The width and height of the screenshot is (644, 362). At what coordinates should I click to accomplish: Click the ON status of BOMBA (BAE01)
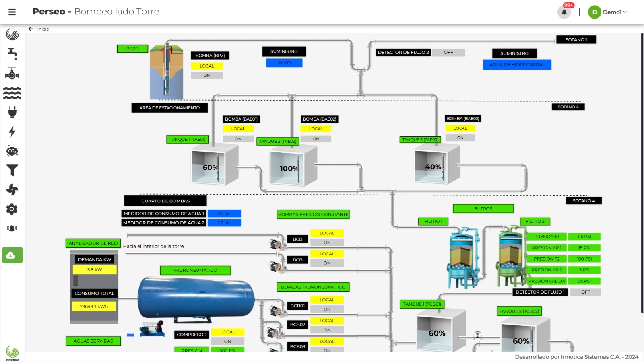[238, 139]
